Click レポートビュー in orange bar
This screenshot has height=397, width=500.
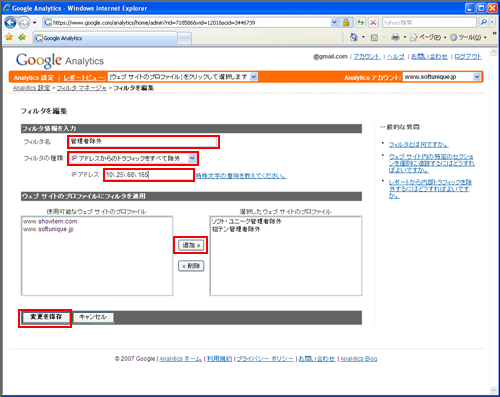tap(84, 78)
